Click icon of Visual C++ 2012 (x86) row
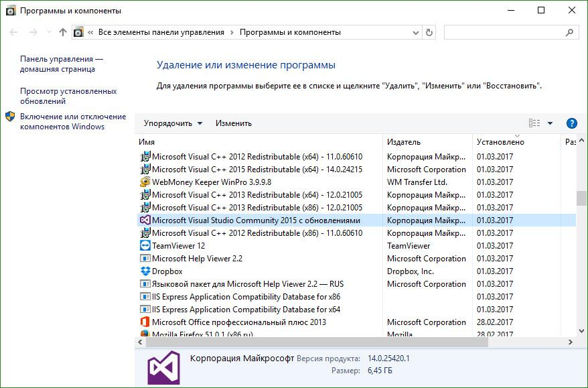This screenshot has width=588, height=388. [x=145, y=233]
